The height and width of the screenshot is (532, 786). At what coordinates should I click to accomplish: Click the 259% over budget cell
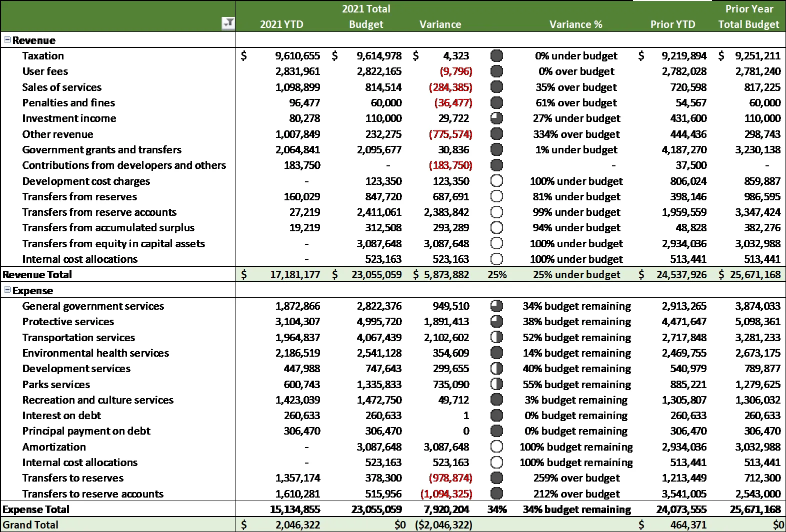click(x=576, y=478)
